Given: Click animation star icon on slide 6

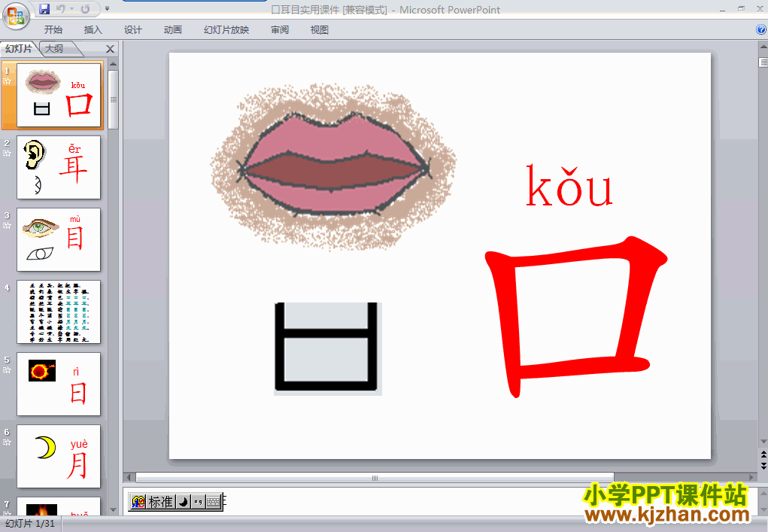Looking at the screenshot, I should coord(7,442).
